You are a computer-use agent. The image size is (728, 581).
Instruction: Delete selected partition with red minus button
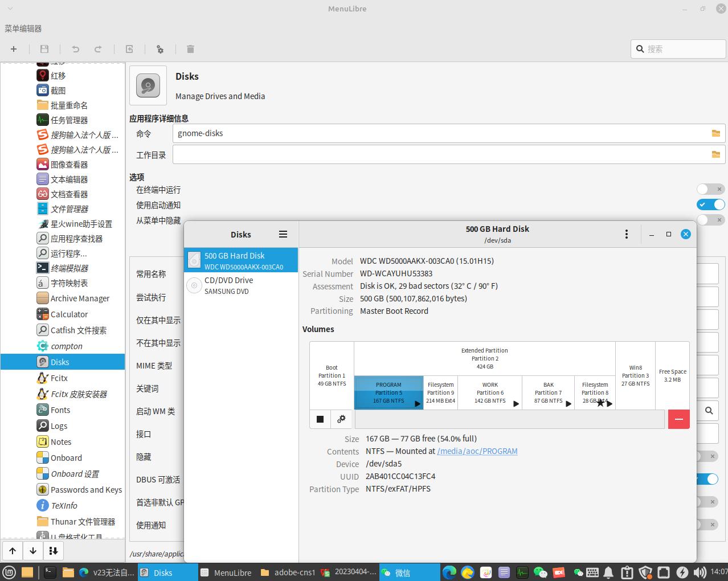click(679, 419)
